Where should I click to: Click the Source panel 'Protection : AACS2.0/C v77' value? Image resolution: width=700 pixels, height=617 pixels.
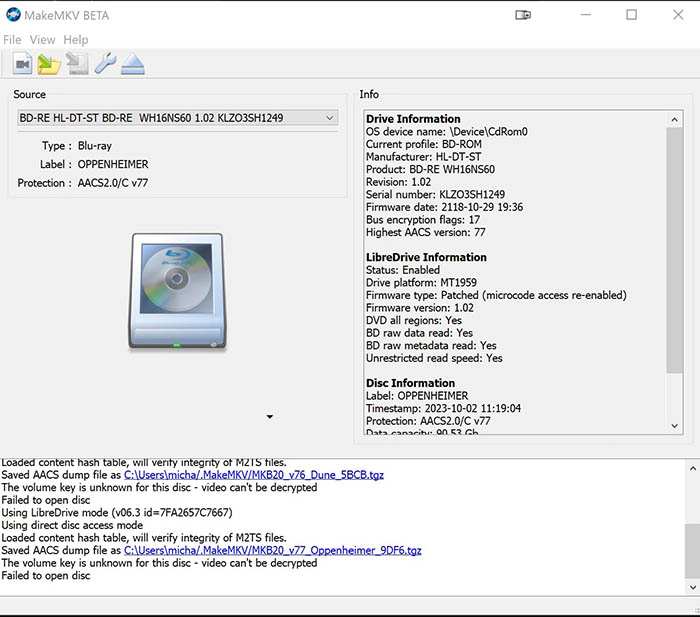112,183
